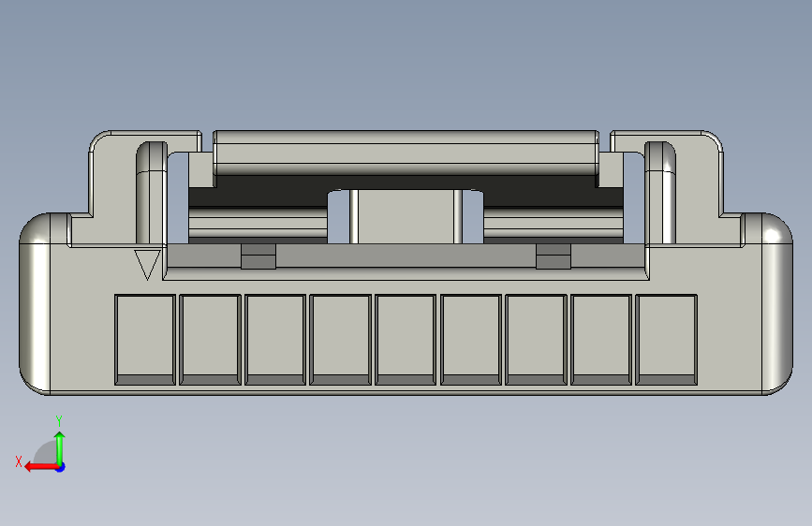Click the blue Z axis dot of the triad
812x526 pixels.
point(61,467)
